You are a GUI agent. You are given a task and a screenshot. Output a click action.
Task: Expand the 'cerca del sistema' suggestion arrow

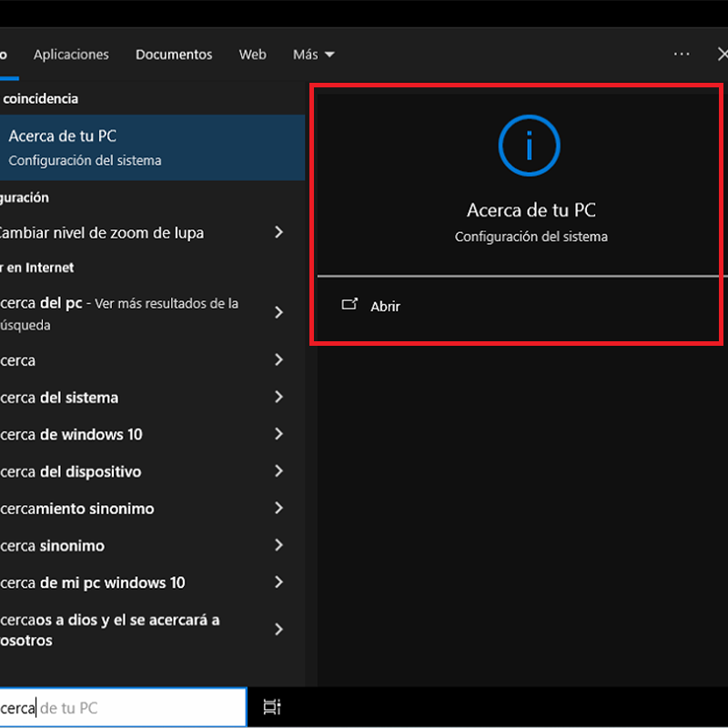tap(278, 397)
